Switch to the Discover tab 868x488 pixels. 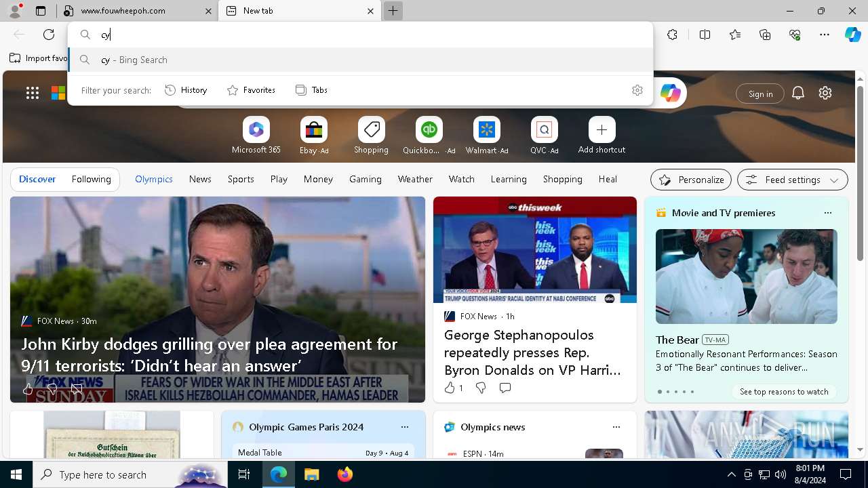tap(37, 179)
